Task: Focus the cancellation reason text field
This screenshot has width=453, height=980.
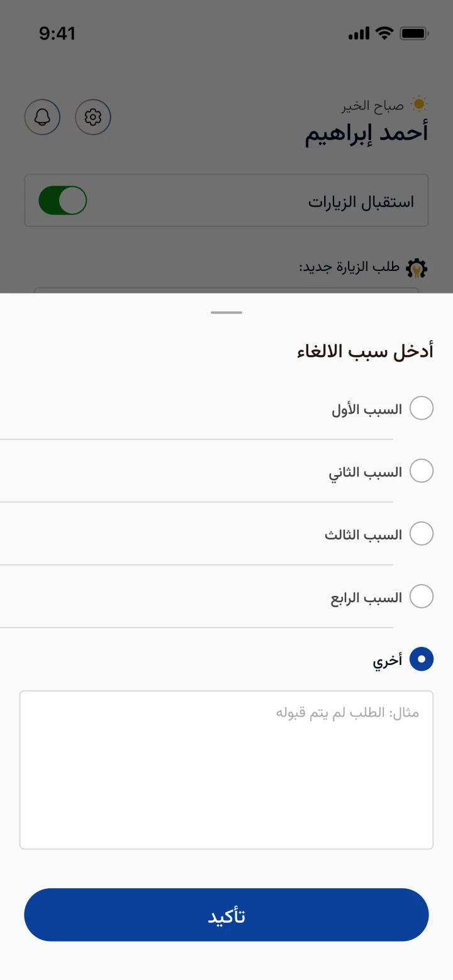Action: 226,770
